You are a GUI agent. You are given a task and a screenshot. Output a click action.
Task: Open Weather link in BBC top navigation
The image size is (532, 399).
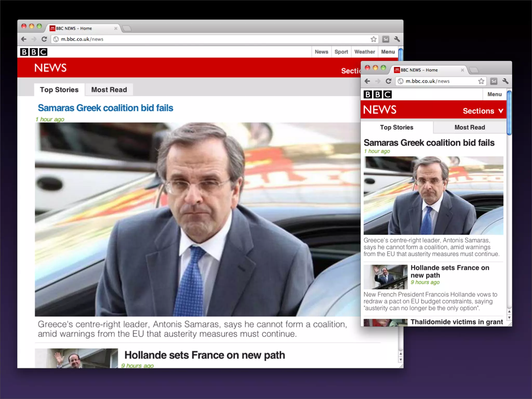pyautogui.click(x=364, y=52)
